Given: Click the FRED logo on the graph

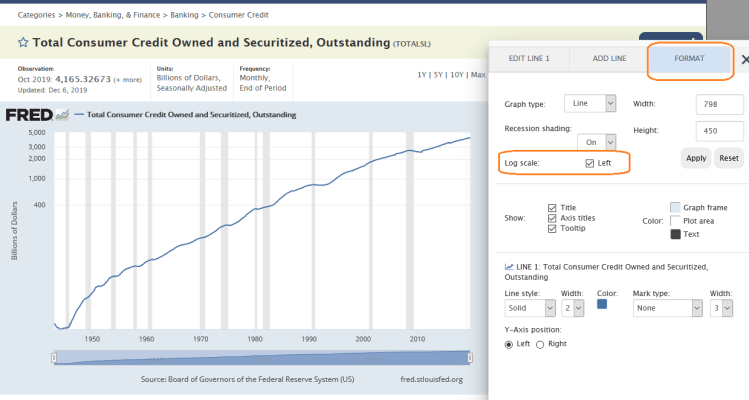Looking at the screenshot, I should 36,114.
